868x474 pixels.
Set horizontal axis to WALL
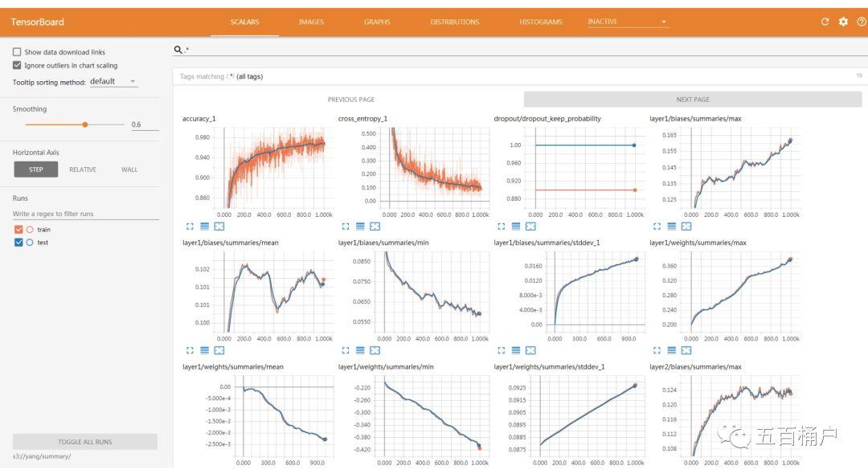(x=129, y=170)
